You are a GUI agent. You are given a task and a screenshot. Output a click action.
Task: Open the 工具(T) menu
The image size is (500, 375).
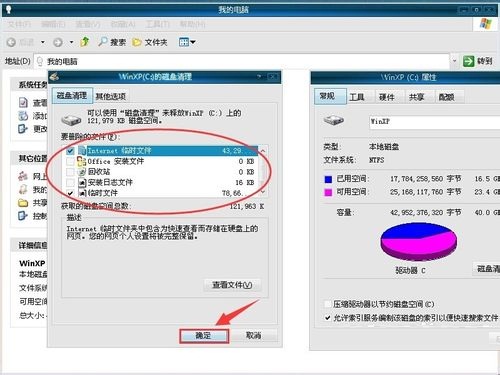pos(158,24)
